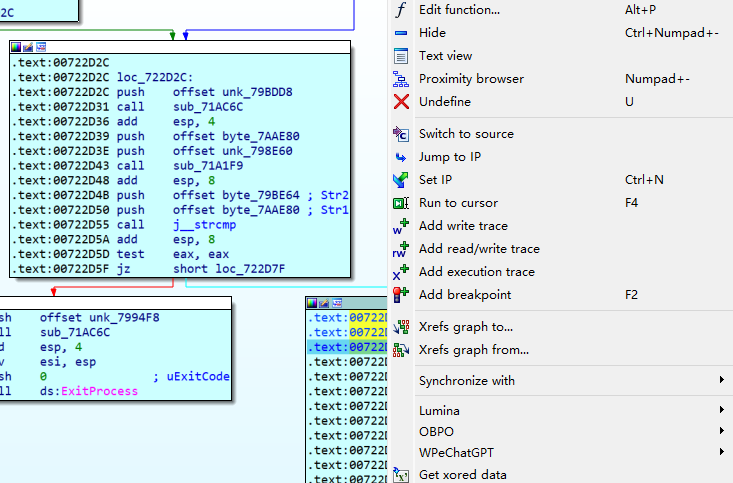Screen dimensions: 733x483
Task: Click ds:ExitProcess call target
Action: 89,391
